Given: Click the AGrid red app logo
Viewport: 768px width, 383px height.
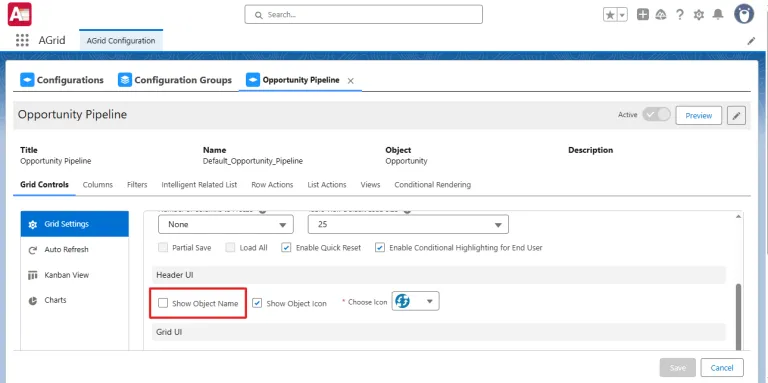Looking at the screenshot, I should [x=20, y=14].
